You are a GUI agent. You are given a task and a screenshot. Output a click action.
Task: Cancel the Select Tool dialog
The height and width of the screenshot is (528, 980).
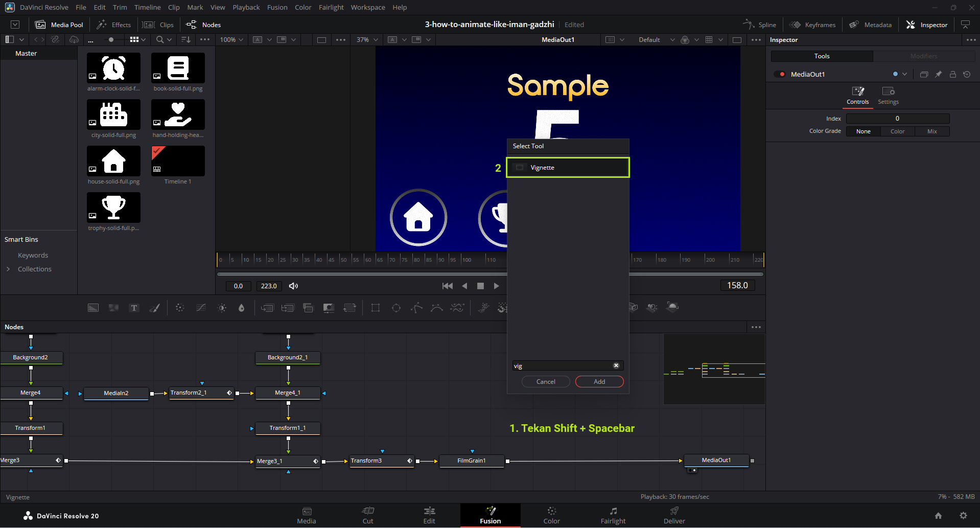545,382
